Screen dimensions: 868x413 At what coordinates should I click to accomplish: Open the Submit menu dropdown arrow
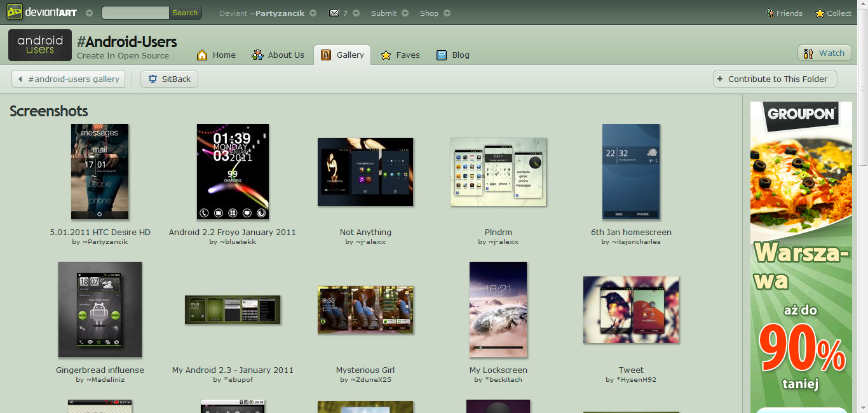(x=405, y=13)
